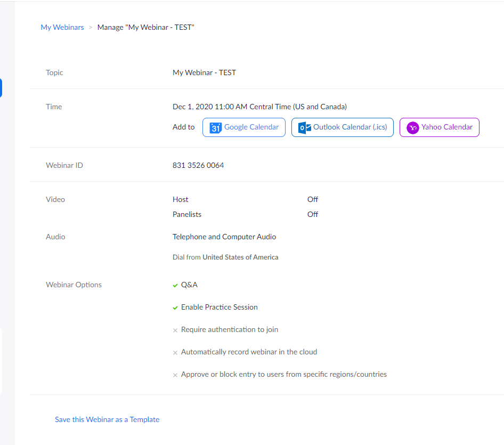Click the green checkmark beside Q&A
The width and height of the screenshot is (504, 445).
175,285
